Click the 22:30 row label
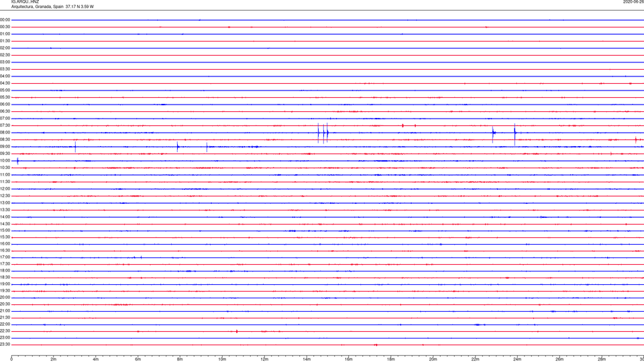The width and height of the screenshot is (644, 362). [5, 331]
